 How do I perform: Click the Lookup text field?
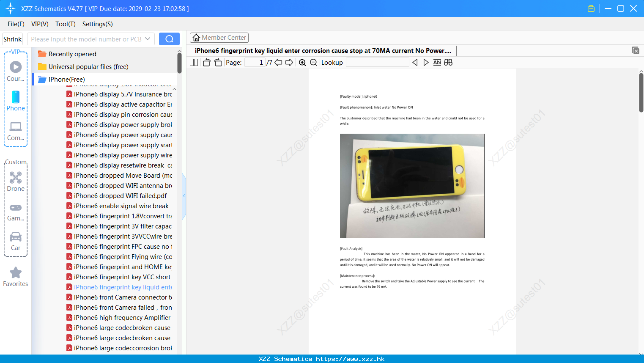coord(377,63)
